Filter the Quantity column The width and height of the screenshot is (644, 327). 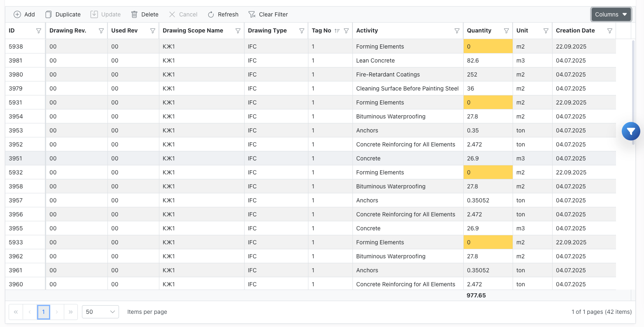(x=506, y=31)
